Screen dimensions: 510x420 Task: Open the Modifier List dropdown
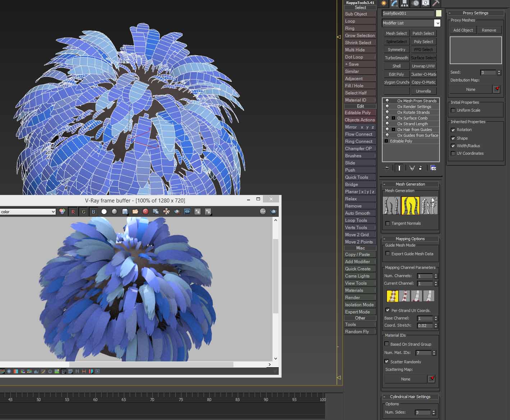[x=437, y=23]
